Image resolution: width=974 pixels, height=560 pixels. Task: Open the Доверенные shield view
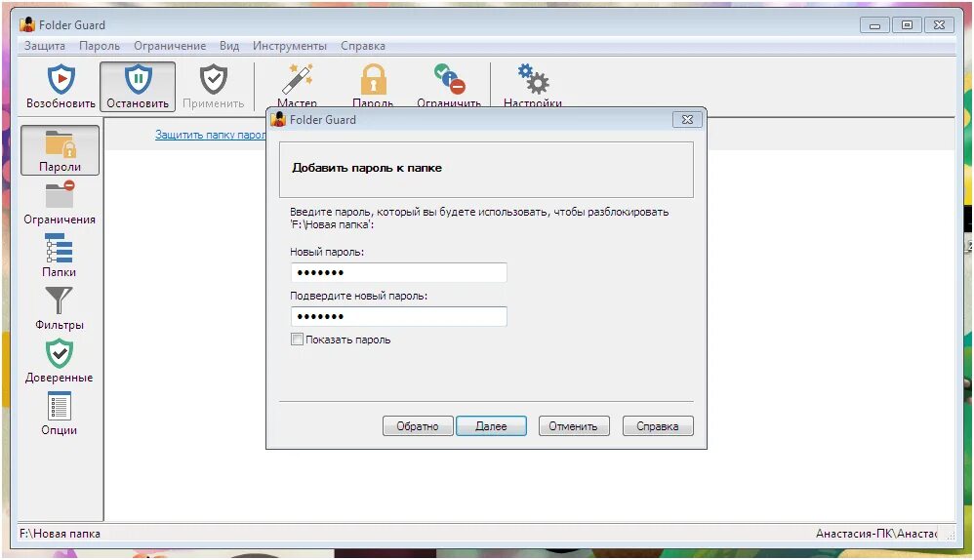pyautogui.click(x=60, y=361)
